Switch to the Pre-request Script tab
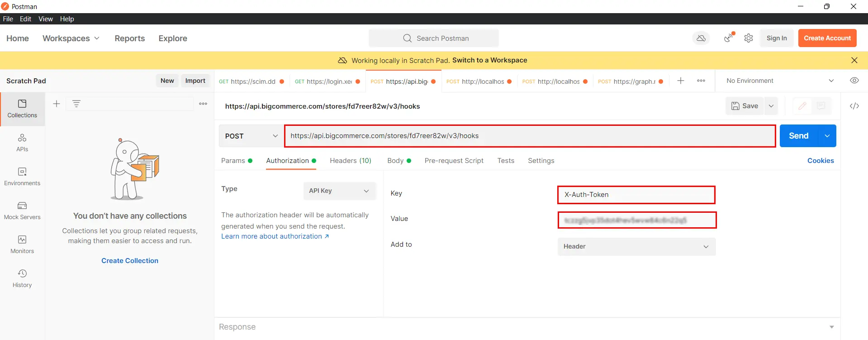Screen dimensions: 868x340 [x=454, y=161]
